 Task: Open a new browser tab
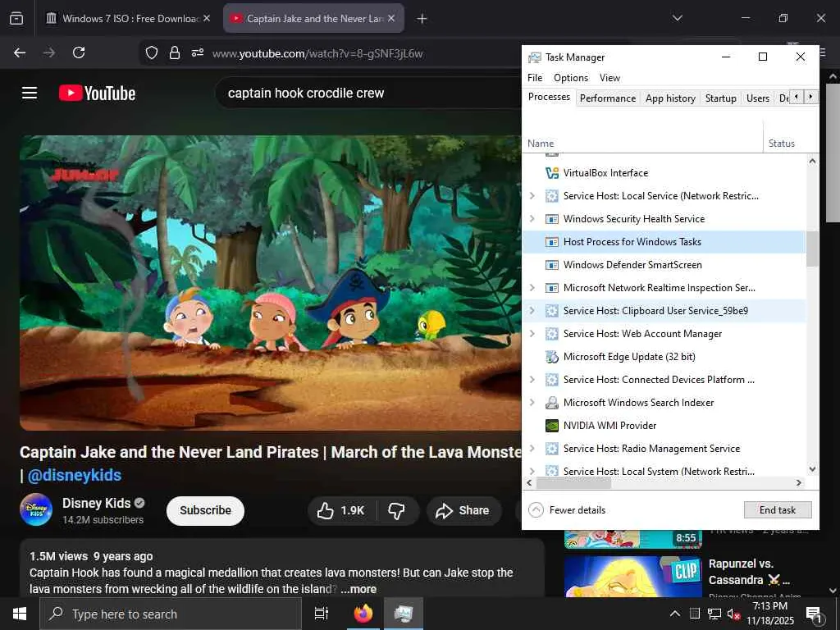[422, 18]
